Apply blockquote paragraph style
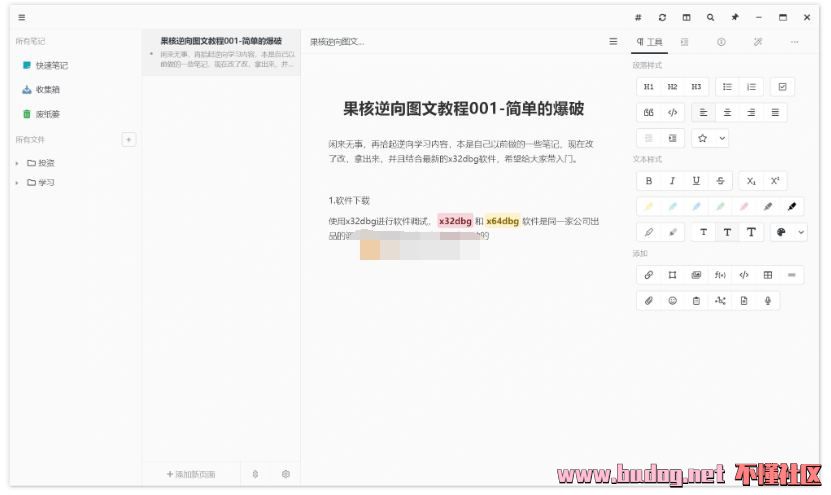The height and width of the screenshot is (495, 831). pyautogui.click(x=649, y=112)
